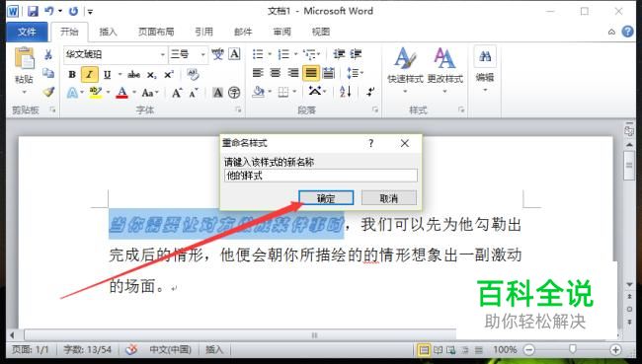
Task: Click the Shrink Font icon
Action: 194,93
